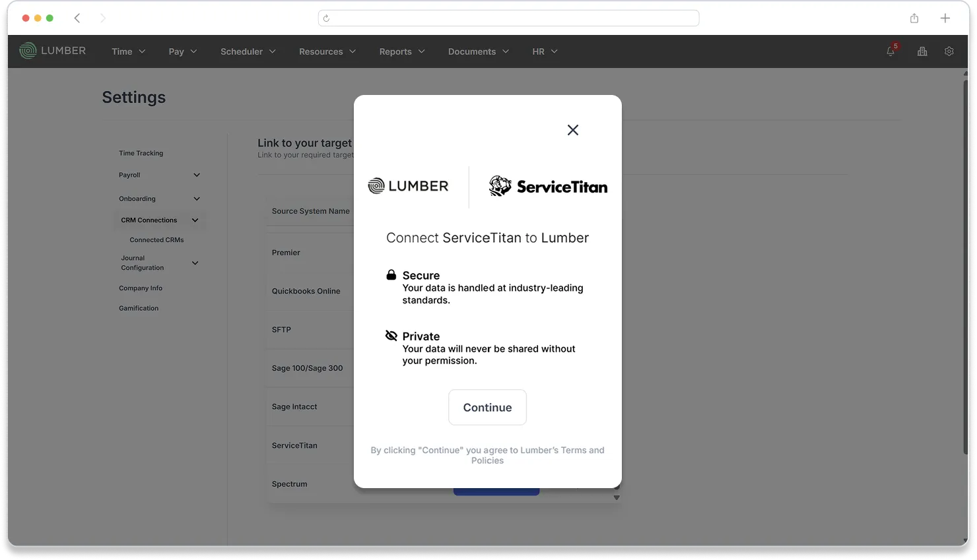This screenshot has width=977, height=560.
Task: Select Journal Configuration in sidebar
Action: 143,263
